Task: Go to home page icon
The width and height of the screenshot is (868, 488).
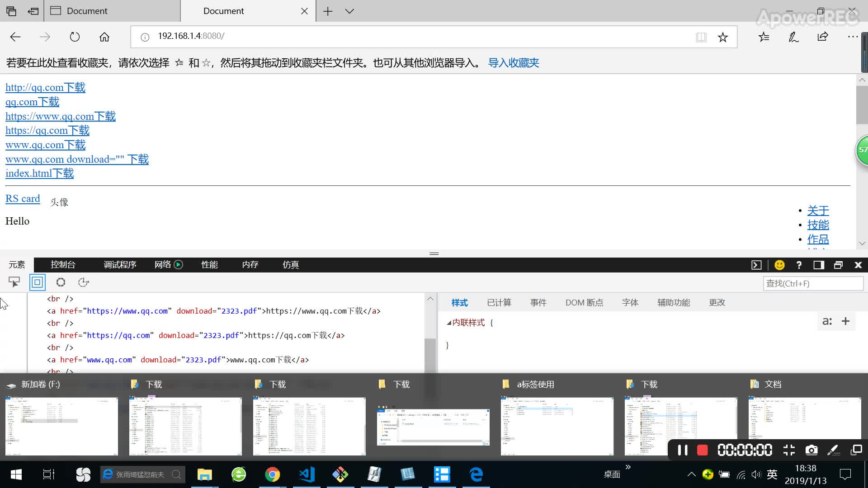Action: [104, 37]
